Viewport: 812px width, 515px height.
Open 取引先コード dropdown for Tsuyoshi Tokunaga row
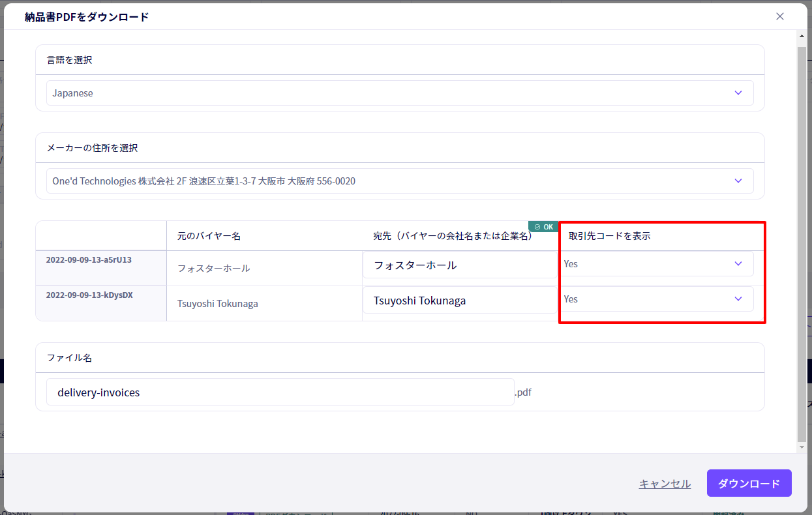pos(657,299)
